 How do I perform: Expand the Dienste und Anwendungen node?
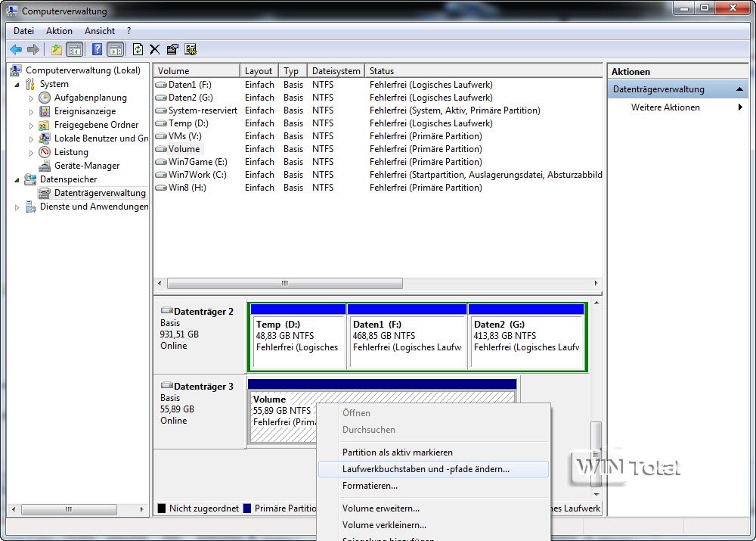click(x=17, y=207)
